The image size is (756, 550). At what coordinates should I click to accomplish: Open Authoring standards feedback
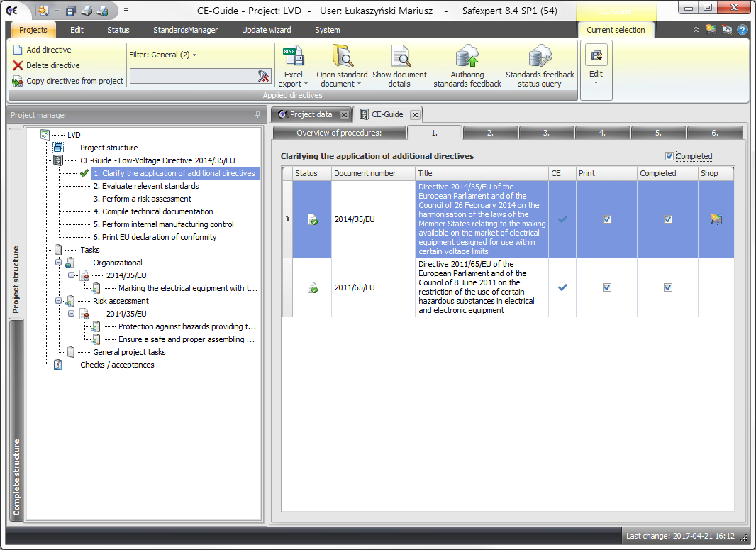(467, 57)
